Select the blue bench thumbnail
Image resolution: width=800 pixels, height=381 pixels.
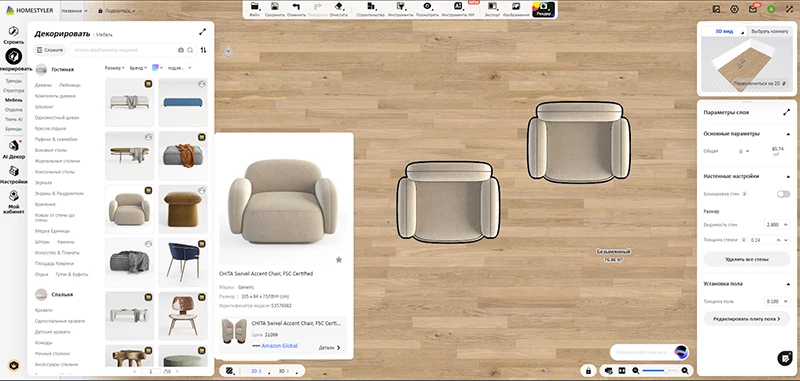click(x=183, y=103)
